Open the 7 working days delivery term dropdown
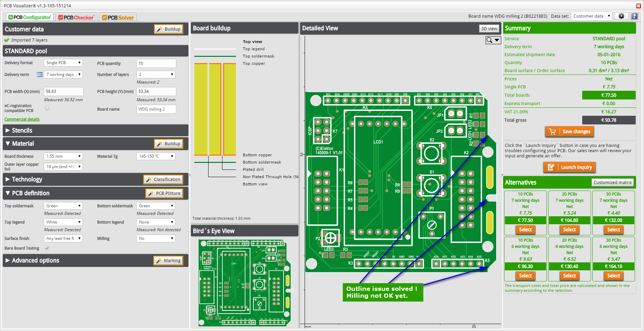This screenshot has width=644, height=331. [x=63, y=75]
